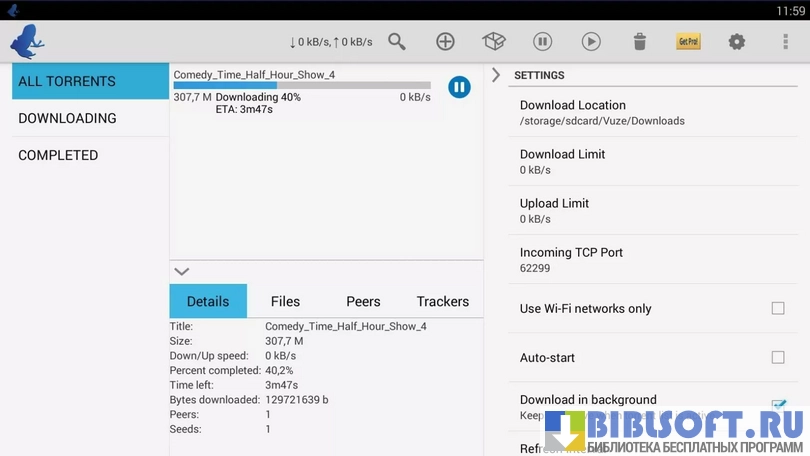Click the Vuze frog logo icon
Screen dimensions: 810x456
tap(27, 41)
